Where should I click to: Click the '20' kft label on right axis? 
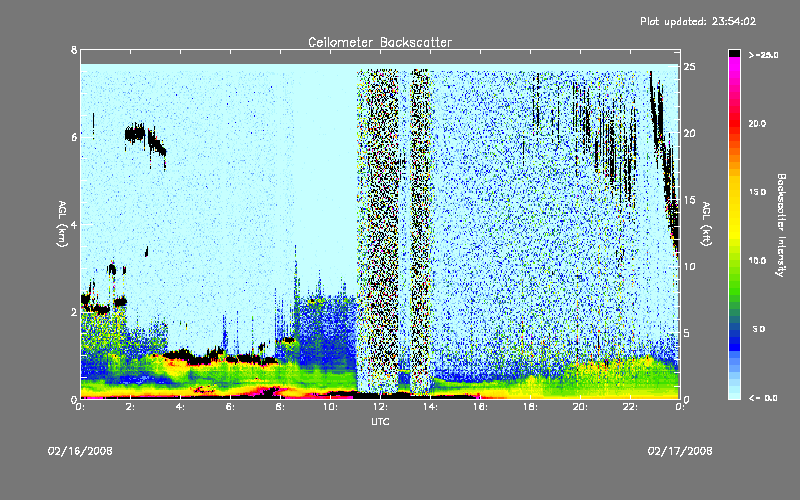pos(689,133)
